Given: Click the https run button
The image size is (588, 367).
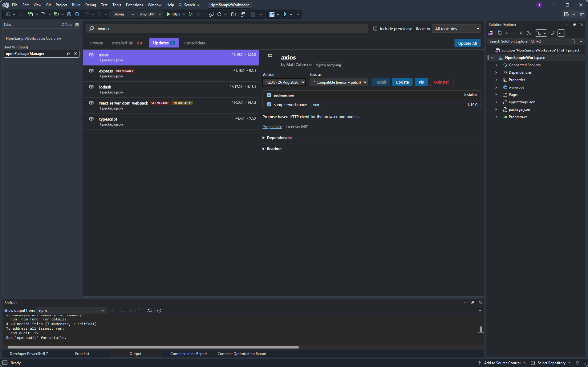Looking at the screenshot, I should (x=173, y=14).
